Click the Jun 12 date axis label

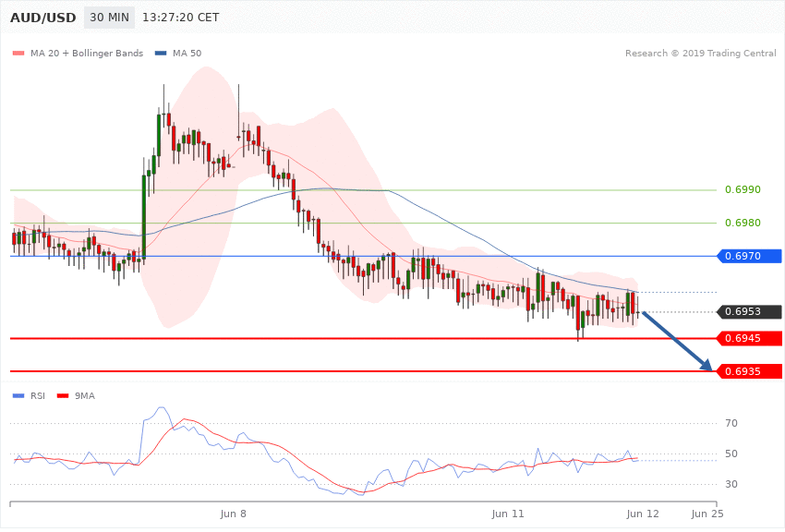(x=643, y=514)
